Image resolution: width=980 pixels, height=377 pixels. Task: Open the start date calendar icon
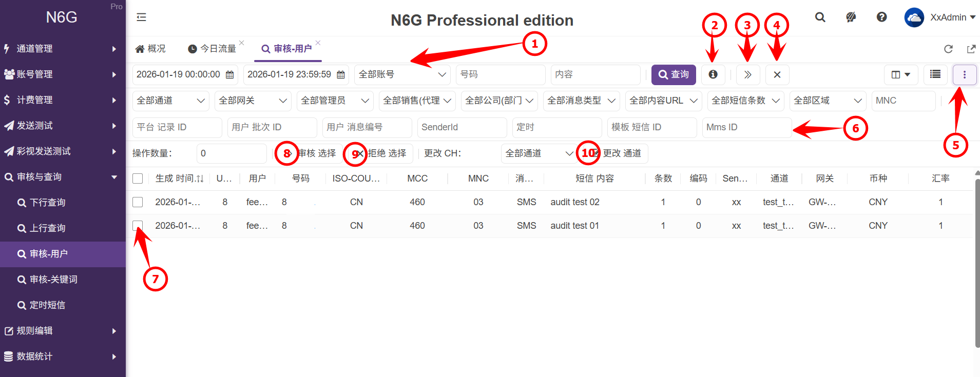(230, 74)
